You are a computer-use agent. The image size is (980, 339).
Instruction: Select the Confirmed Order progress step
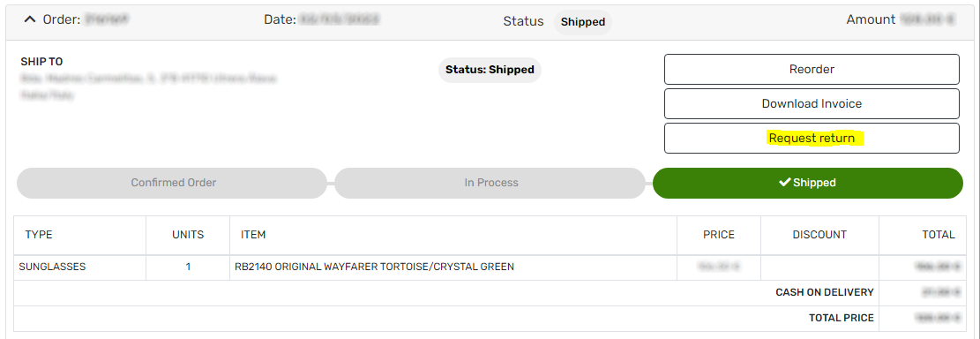[173, 184]
